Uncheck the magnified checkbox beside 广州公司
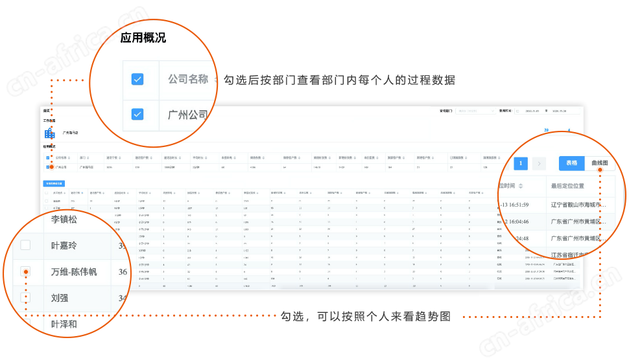The height and width of the screenshot is (364, 629). click(137, 115)
